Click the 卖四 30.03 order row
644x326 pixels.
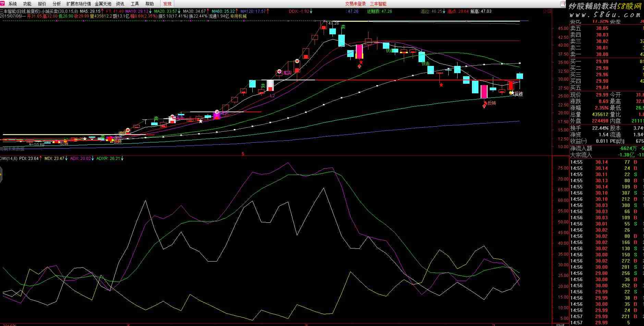(x=607, y=35)
